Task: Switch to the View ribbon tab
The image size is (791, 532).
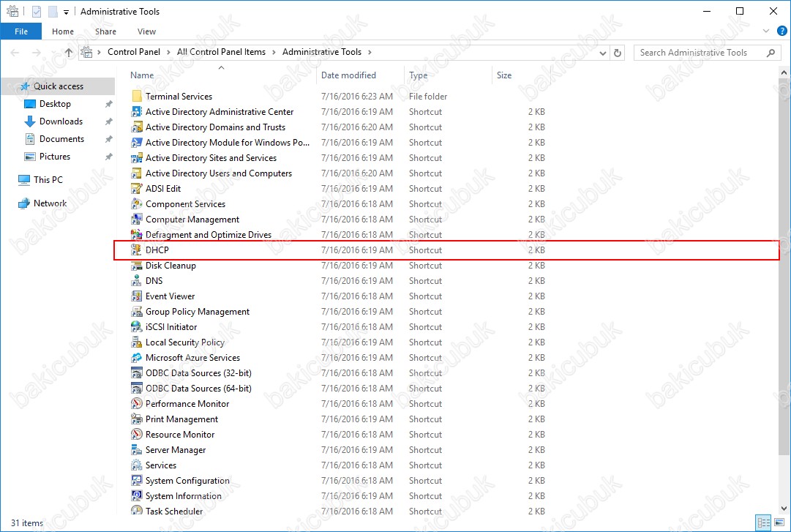Action: click(146, 31)
